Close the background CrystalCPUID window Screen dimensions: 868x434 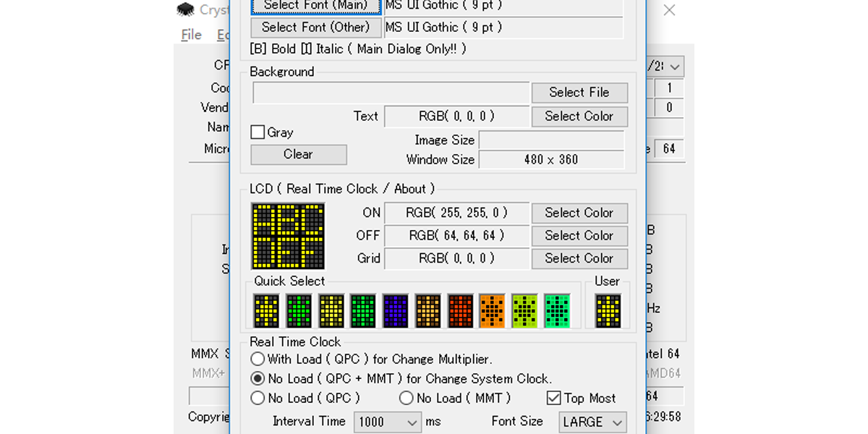click(x=670, y=10)
